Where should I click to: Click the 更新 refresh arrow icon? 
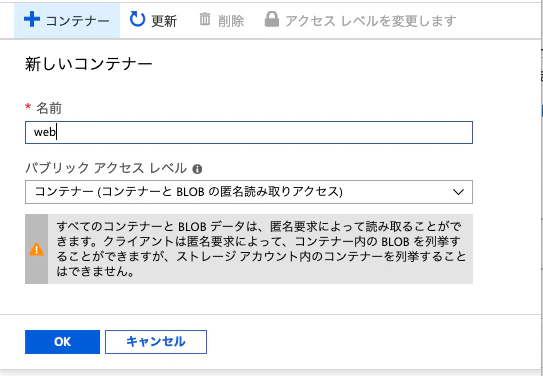137,19
